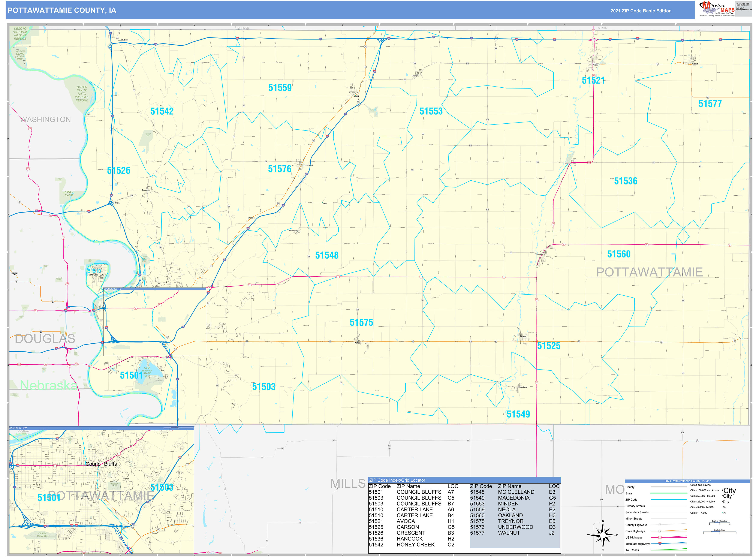Select the Interstate Highways legend shield icon

pyautogui.click(x=660, y=544)
